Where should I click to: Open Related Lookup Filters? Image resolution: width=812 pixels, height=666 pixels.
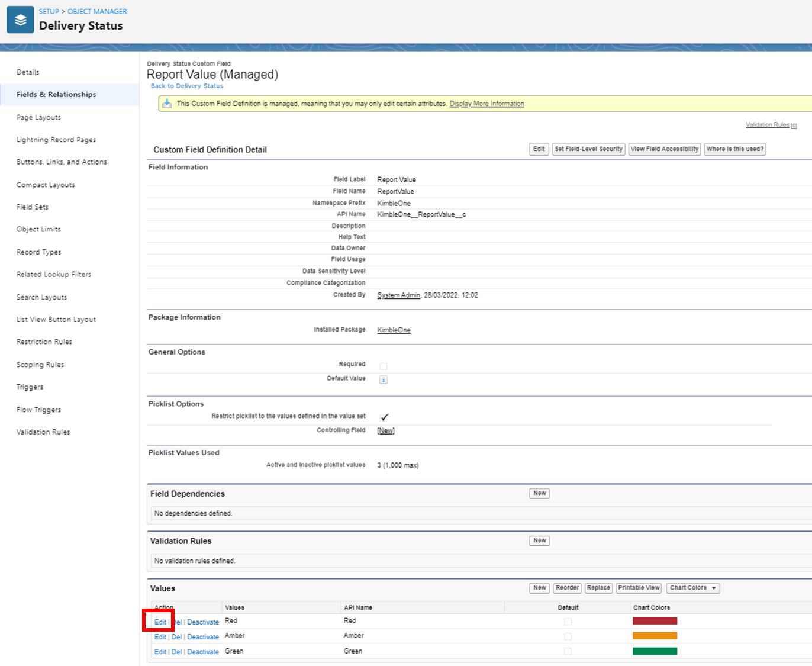(x=54, y=274)
